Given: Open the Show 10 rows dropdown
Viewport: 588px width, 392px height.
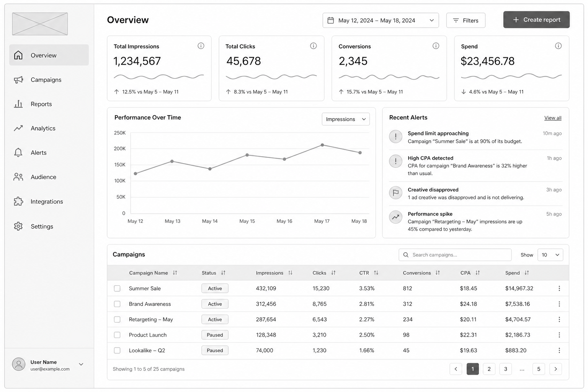Looking at the screenshot, I should 550,255.
